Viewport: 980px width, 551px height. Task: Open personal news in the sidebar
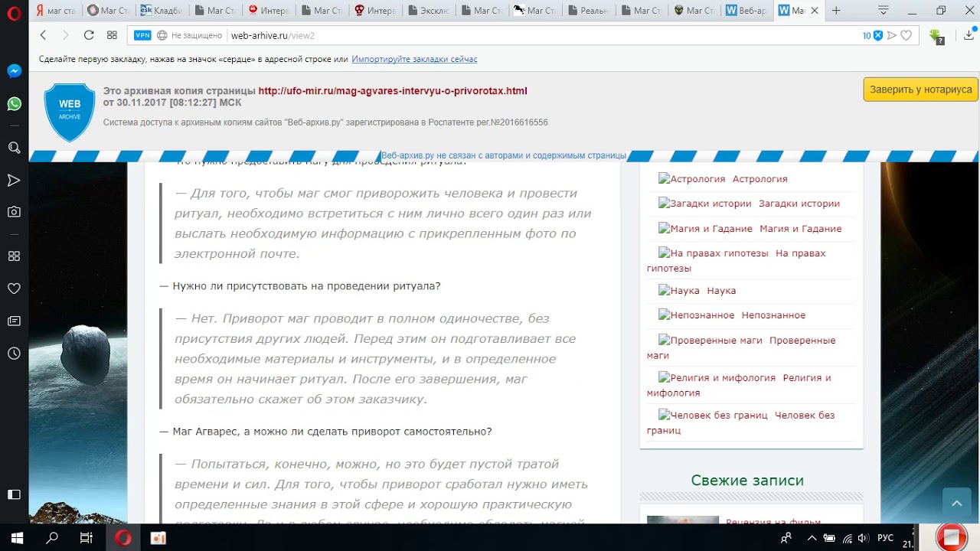(x=14, y=321)
